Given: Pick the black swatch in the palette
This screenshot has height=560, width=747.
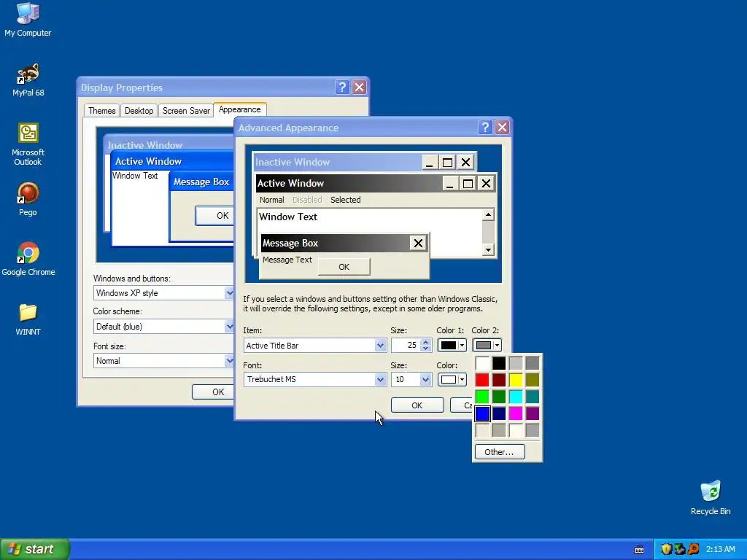Looking at the screenshot, I should [499, 363].
